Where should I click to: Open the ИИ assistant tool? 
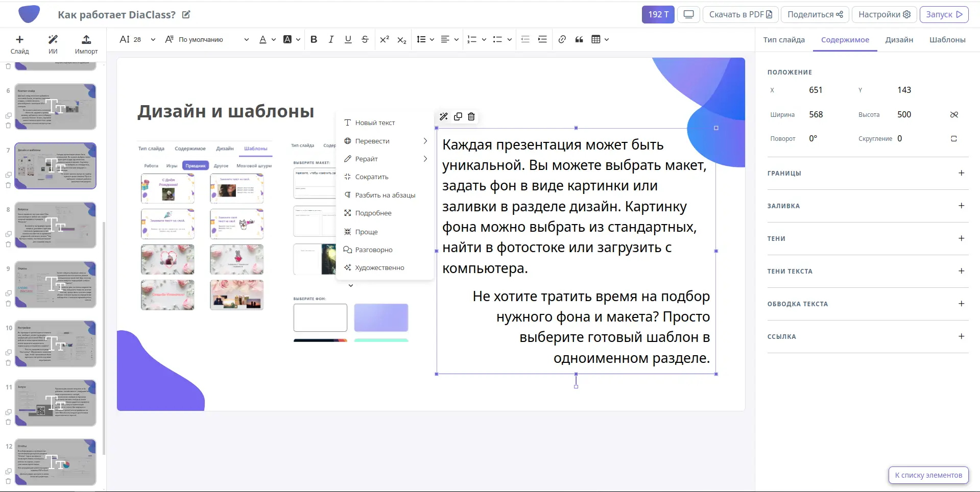tap(53, 44)
